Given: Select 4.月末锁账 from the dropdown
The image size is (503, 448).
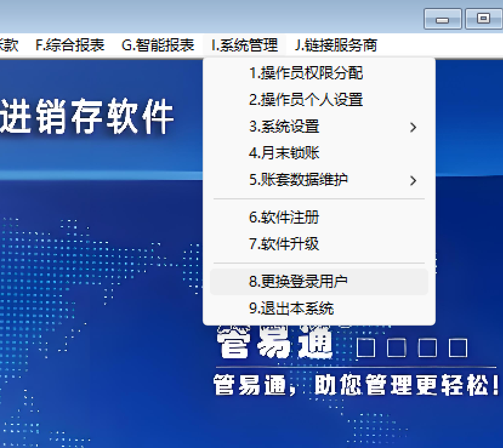Looking at the screenshot, I should [284, 153].
